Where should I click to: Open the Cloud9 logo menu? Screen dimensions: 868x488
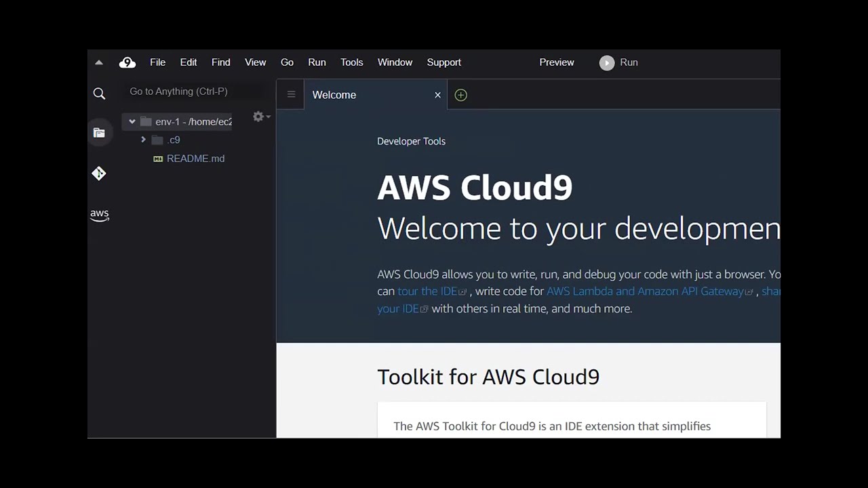(x=127, y=62)
